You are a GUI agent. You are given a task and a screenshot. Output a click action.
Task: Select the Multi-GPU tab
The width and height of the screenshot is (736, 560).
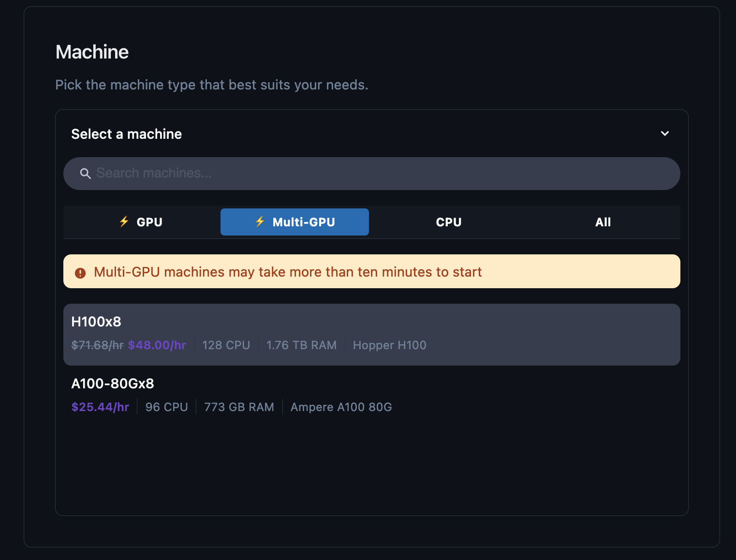294,222
